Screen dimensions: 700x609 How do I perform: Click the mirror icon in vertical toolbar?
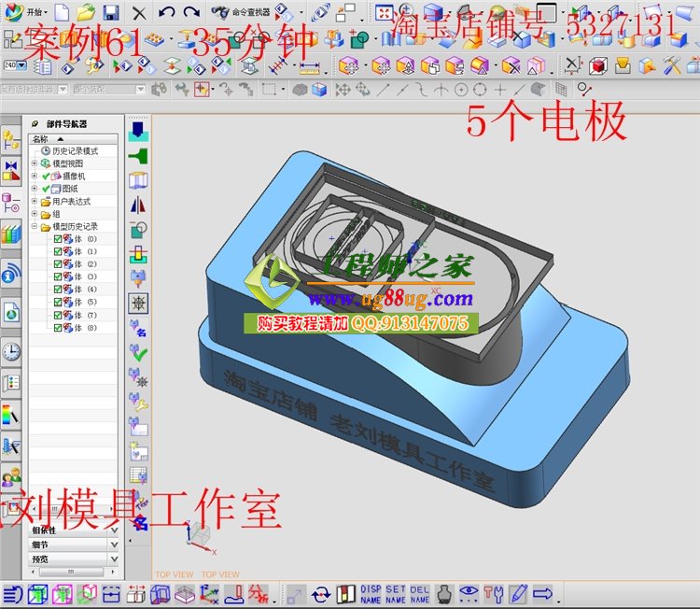pos(138,205)
